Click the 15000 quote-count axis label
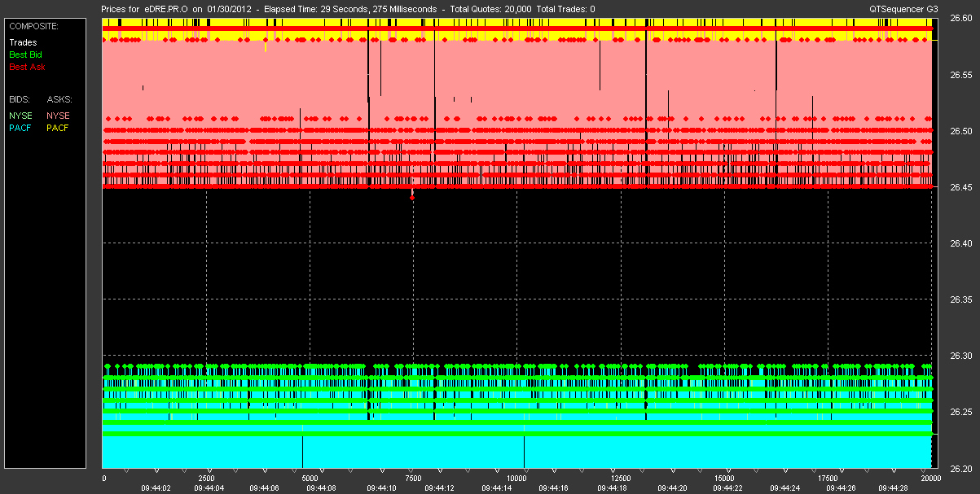The image size is (980, 494). pyautogui.click(x=724, y=479)
